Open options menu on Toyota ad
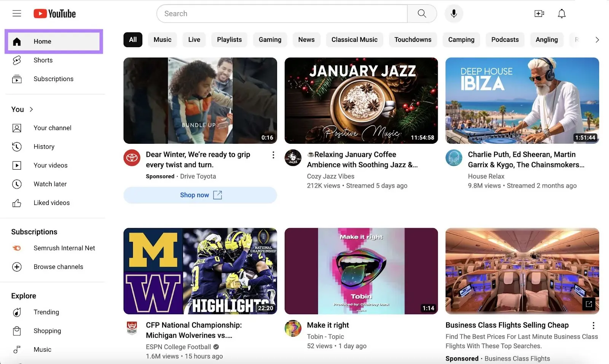Viewport: 609px width, 364px height. [273, 155]
